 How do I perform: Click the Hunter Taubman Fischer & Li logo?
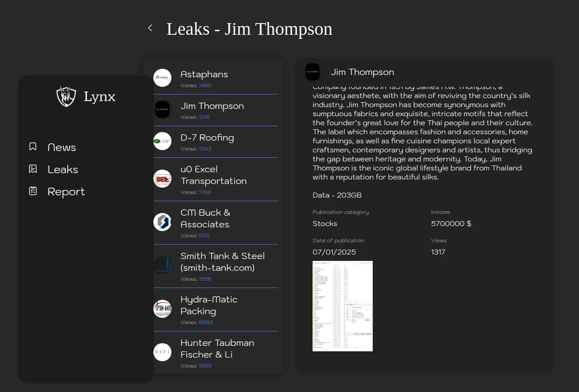coord(162,352)
